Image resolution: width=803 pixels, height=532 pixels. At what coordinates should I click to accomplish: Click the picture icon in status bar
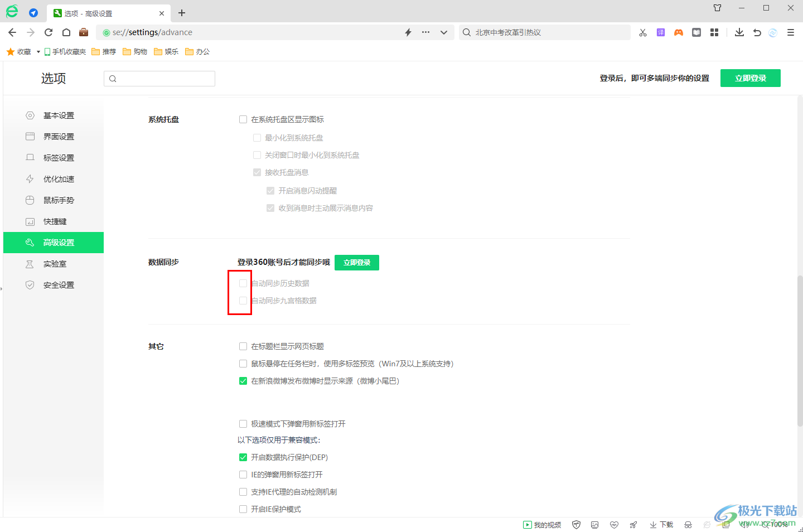(595, 525)
